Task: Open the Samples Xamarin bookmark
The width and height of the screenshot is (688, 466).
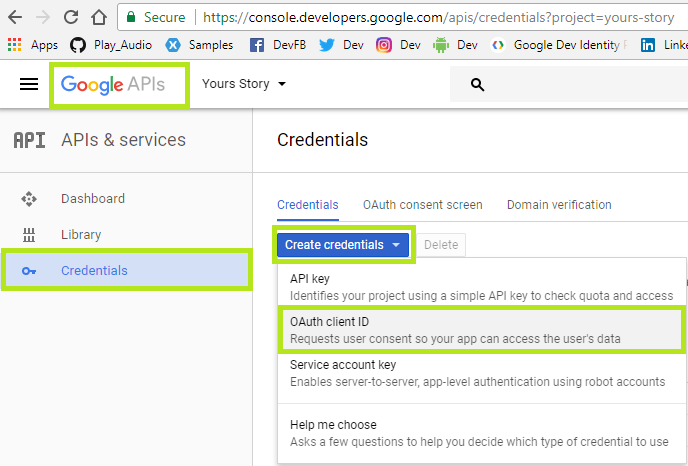Action: [199, 45]
